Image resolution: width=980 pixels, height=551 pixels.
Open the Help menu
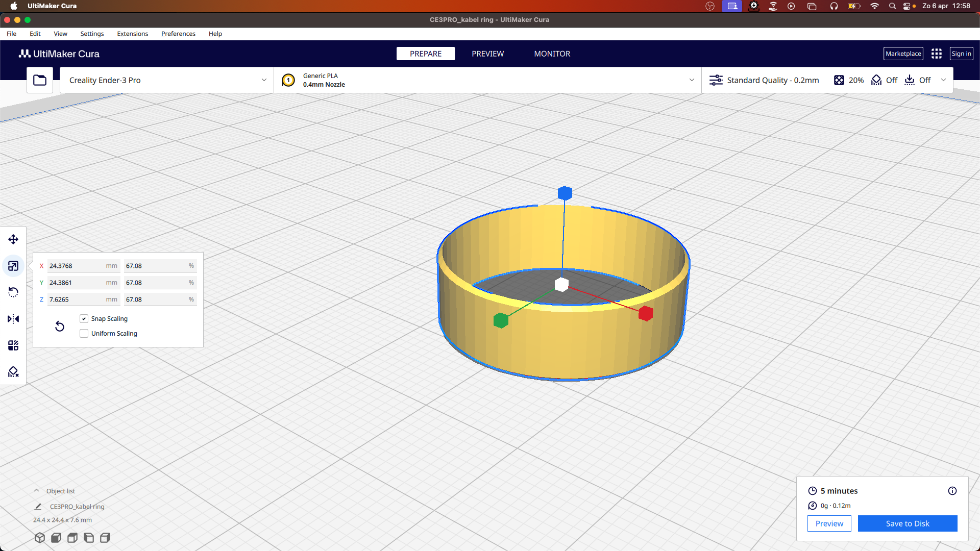click(x=215, y=34)
